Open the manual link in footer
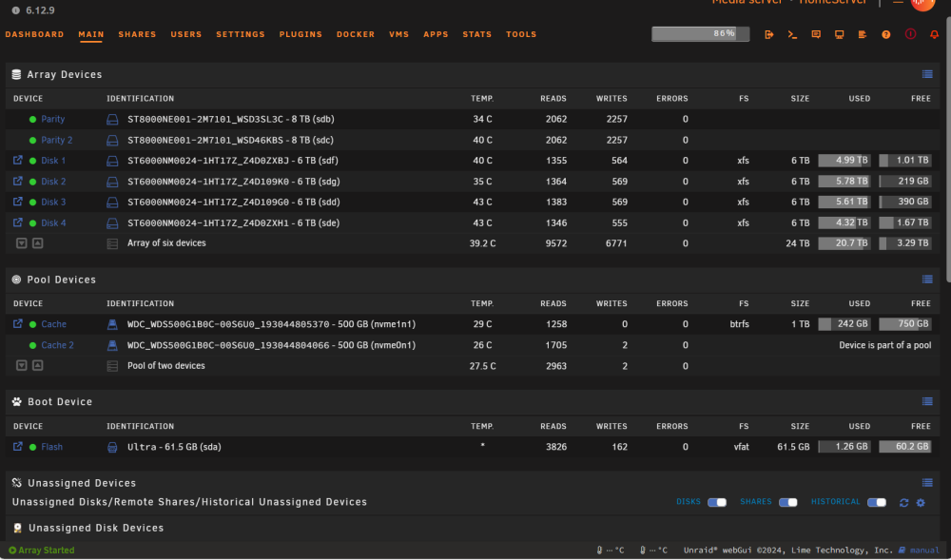 click(924, 550)
